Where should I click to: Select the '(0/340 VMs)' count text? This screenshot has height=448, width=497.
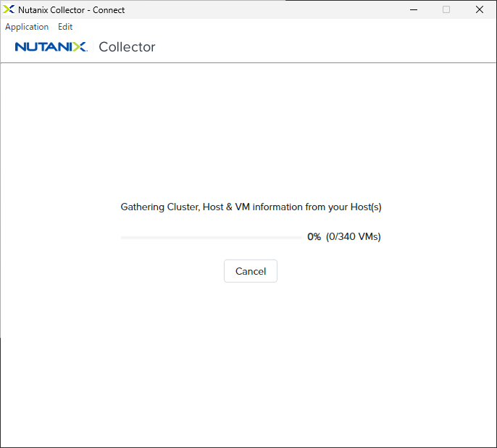click(354, 237)
